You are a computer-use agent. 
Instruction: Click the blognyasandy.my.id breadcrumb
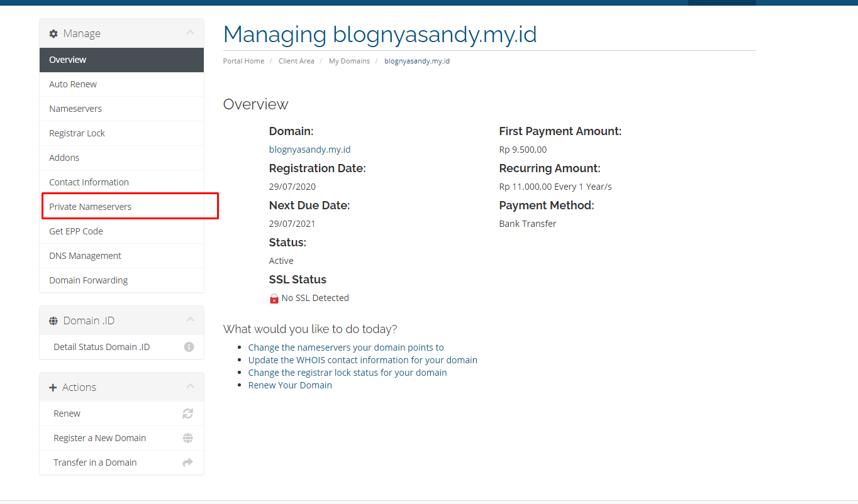tap(417, 61)
